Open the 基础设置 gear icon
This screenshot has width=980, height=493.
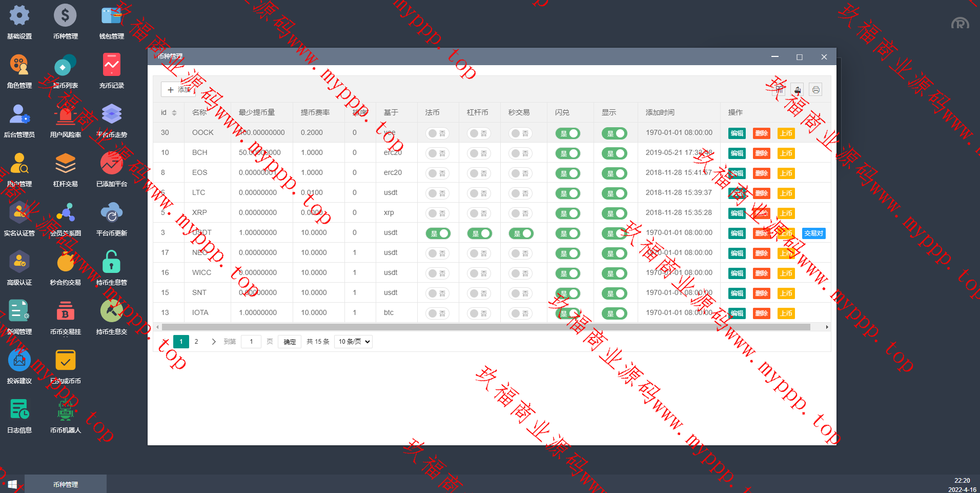coord(19,16)
